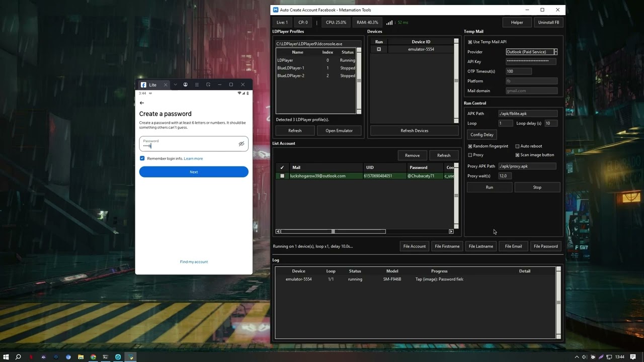The image size is (644, 362).
Task: Click the Loop count field
Action: pyautogui.click(x=505, y=123)
